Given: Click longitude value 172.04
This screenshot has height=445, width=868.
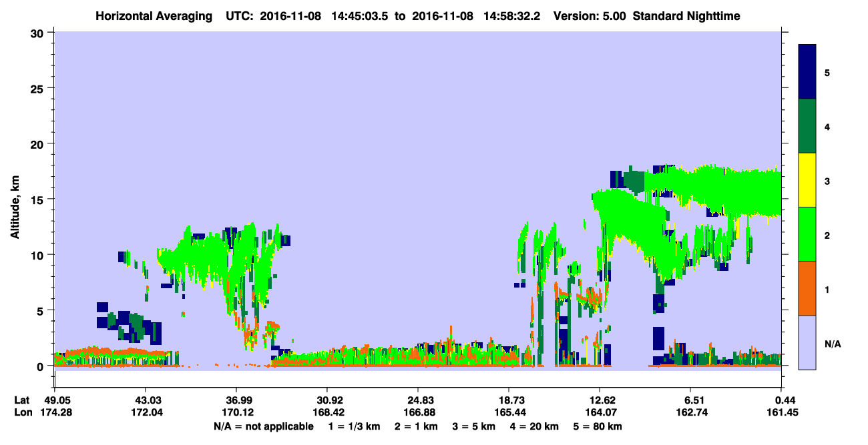Looking at the screenshot, I should (146, 412).
